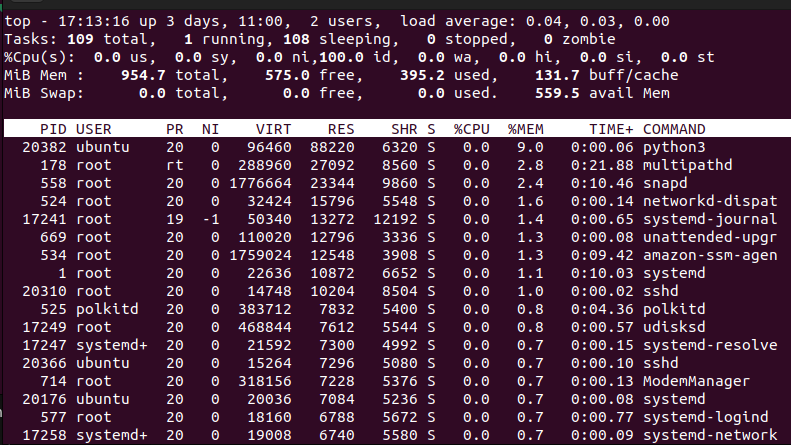Select the udisksd command name

[674, 327]
